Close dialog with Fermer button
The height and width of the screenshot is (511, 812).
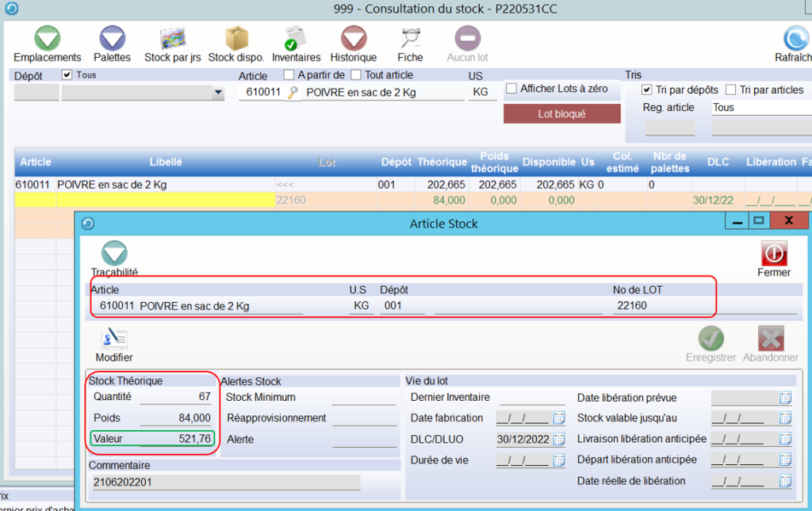click(x=773, y=254)
